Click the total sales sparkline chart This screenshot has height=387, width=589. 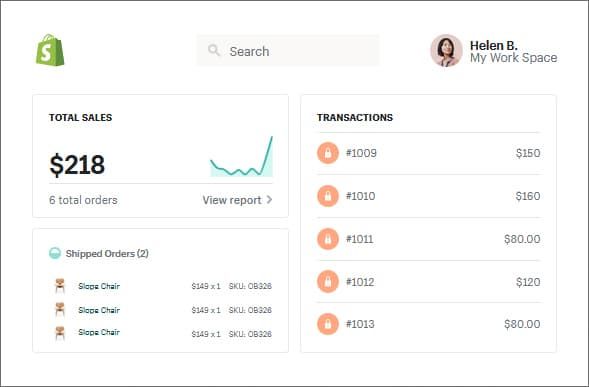tap(242, 156)
